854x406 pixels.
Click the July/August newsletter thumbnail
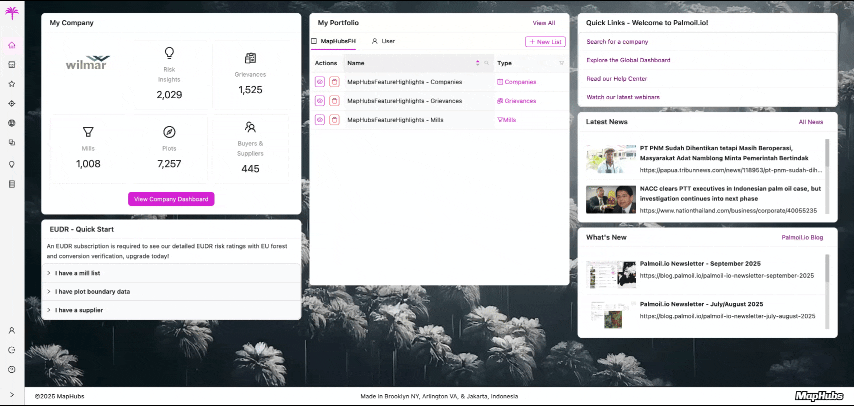pos(611,314)
